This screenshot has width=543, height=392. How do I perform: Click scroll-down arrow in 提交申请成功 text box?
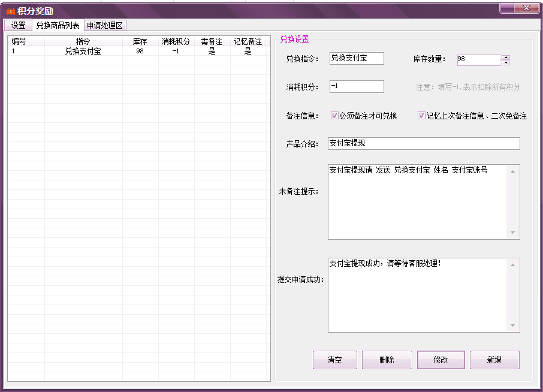512,325
